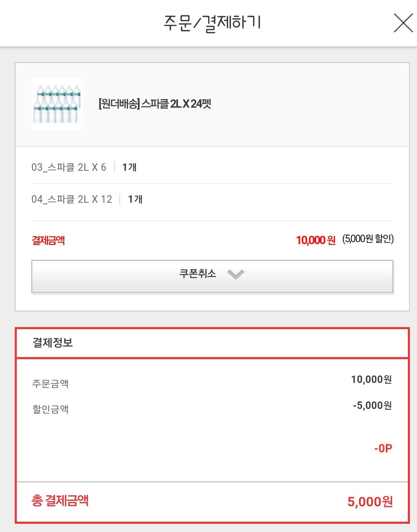Click the 1개 quantity beside 04_스파클 option
The width and height of the screenshot is (417, 532).
135,199
